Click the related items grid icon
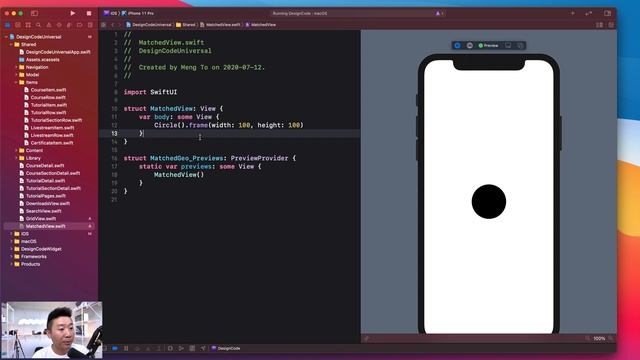 coord(104,25)
